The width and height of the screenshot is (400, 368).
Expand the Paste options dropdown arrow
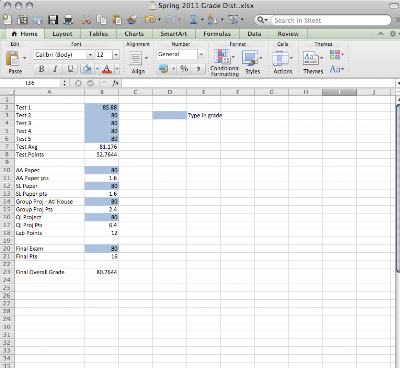click(24, 58)
